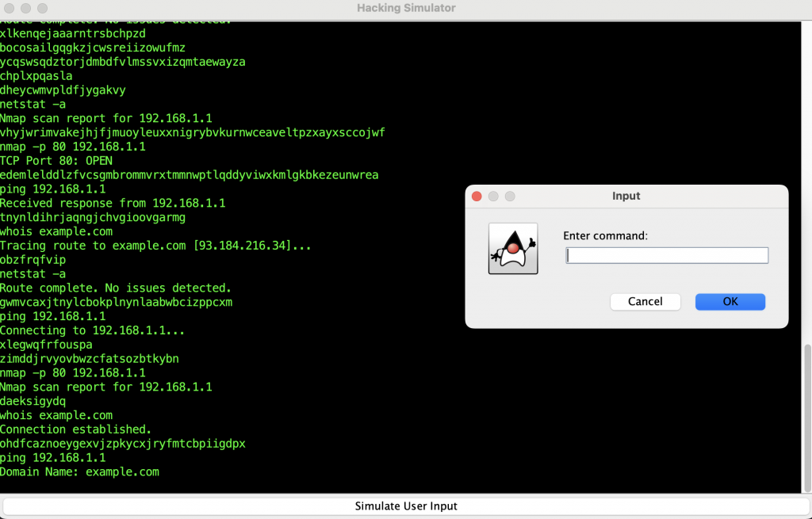Image resolution: width=812 pixels, height=519 pixels.
Task: Click the 'Tracing route to example.com' line
Action: (155, 246)
